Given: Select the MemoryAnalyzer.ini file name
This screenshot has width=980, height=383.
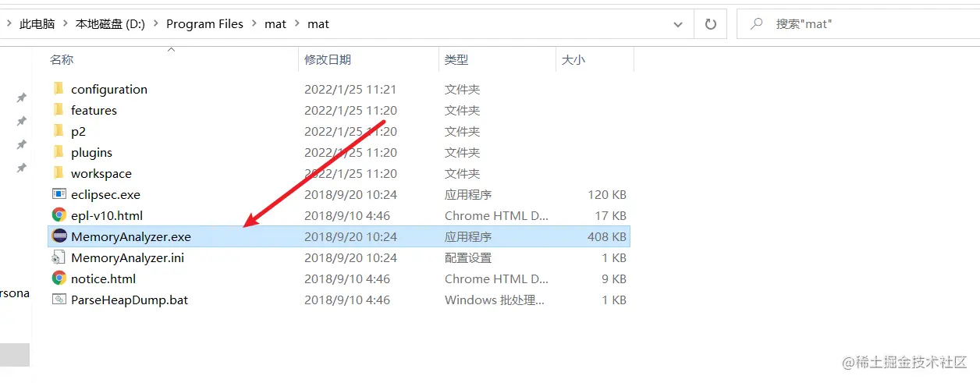Looking at the screenshot, I should click(128, 257).
